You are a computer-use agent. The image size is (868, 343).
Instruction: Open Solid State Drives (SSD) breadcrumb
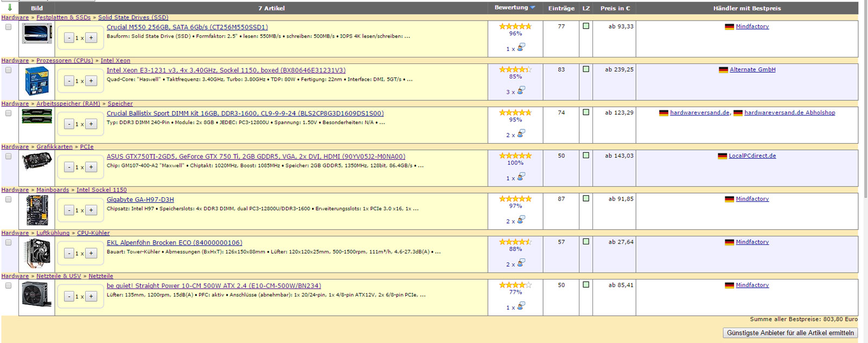click(x=133, y=17)
